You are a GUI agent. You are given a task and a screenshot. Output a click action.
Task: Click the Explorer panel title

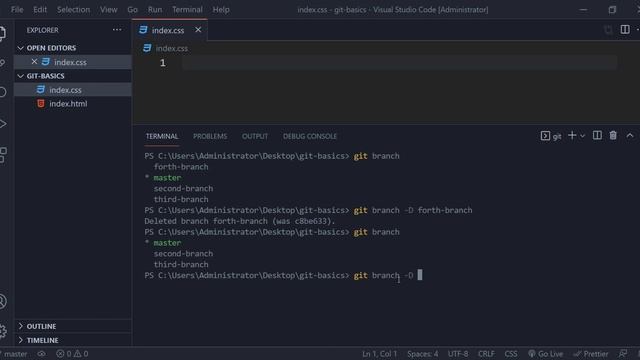click(42, 30)
